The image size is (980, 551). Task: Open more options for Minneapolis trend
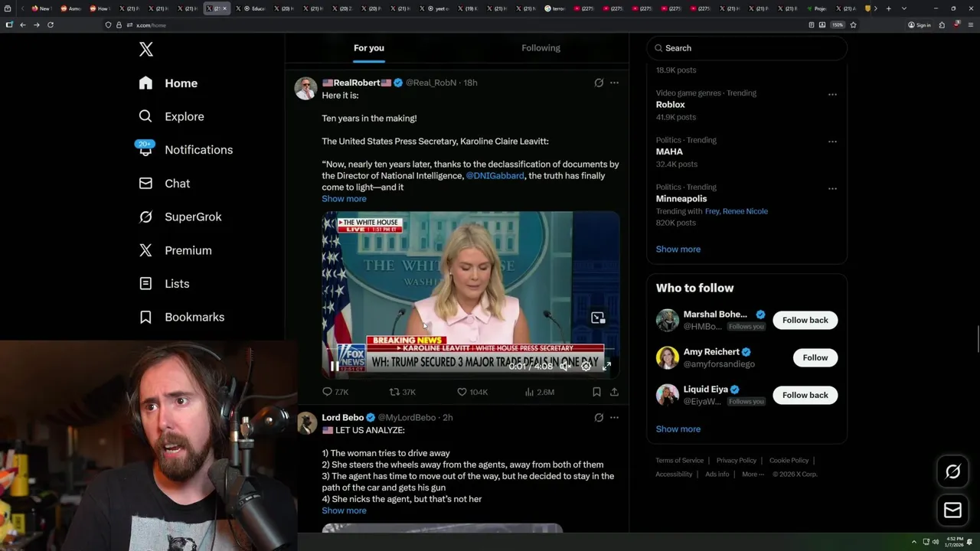click(832, 188)
